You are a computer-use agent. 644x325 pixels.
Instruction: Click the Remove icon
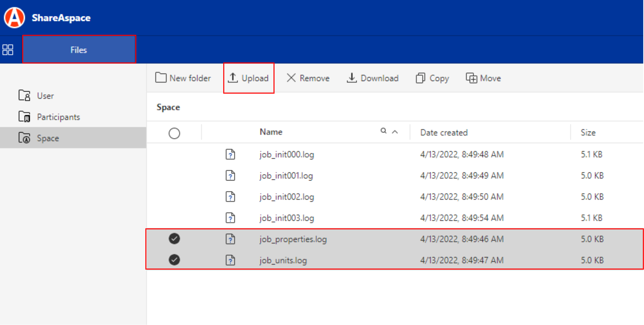[291, 78]
